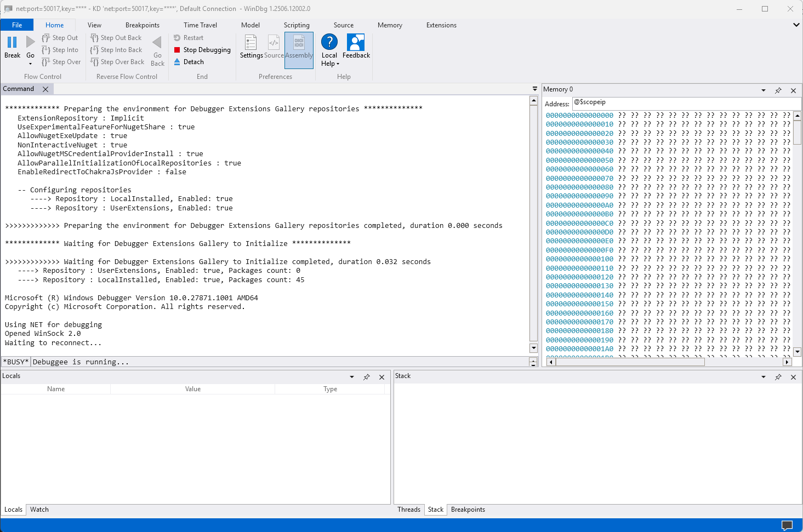Toggle Source mode preference
The image size is (803, 532).
pyautogui.click(x=274, y=47)
